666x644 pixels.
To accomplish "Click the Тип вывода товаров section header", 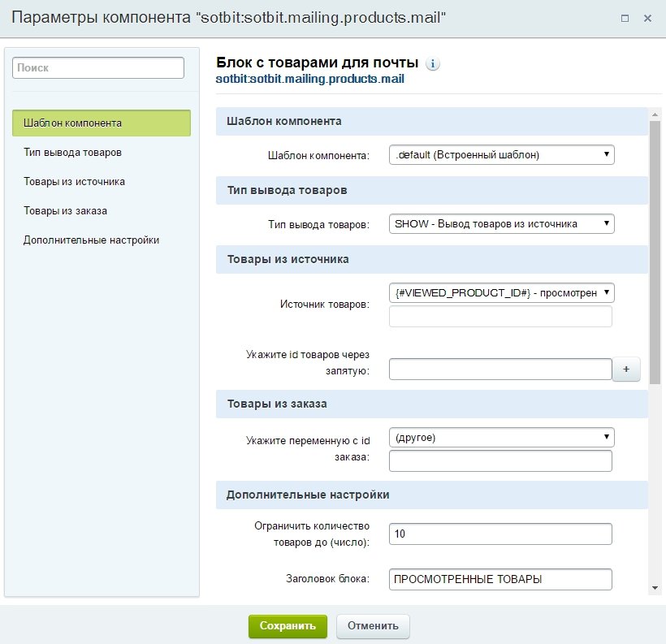I will [432, 190].
